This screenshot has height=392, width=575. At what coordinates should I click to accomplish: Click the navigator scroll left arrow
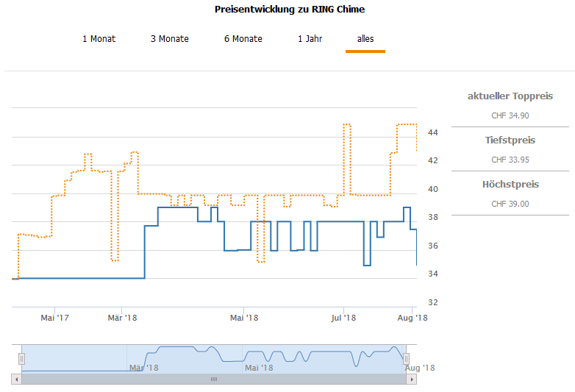(x=16, y=379)
